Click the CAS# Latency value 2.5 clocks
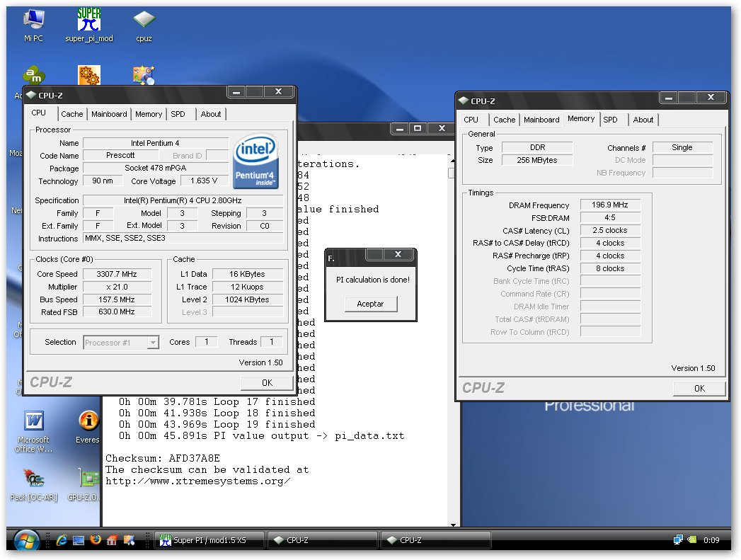The height and width of the screenshot is (560, 741). click(x=609, y=231)
